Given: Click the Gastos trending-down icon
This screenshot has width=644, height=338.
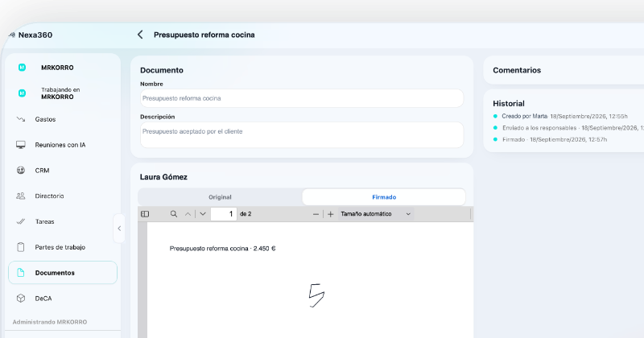Looking at the screenshot, I should (21, 119).
